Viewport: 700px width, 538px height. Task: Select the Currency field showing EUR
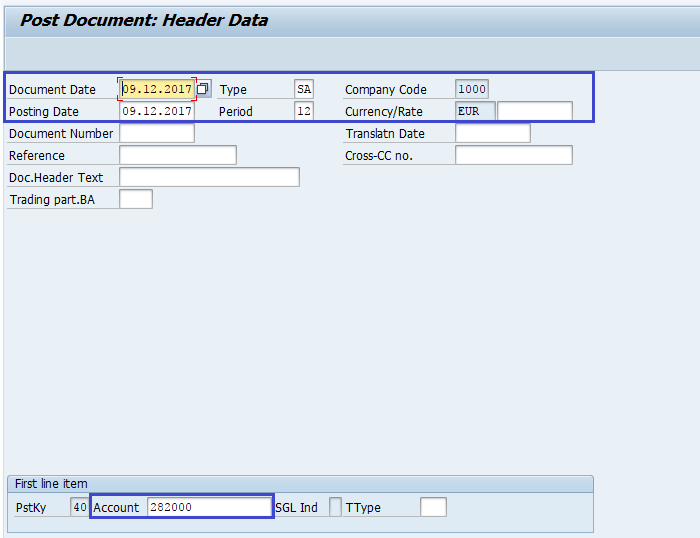click(475, 111)
